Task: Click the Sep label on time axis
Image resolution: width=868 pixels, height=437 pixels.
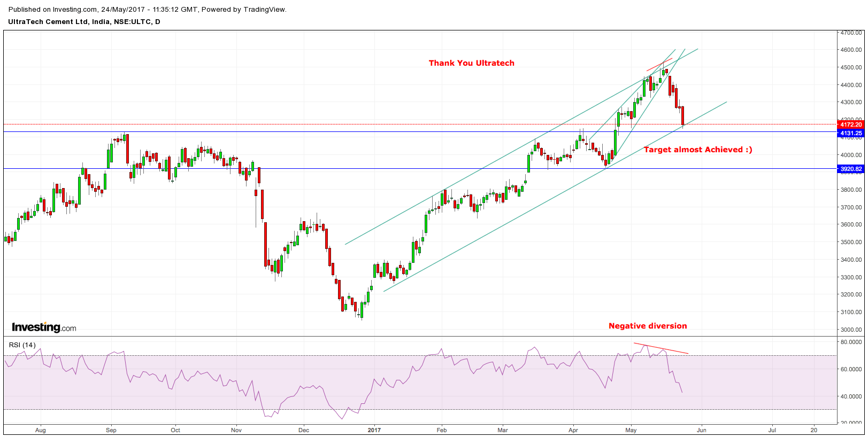Action: coord(111,430)
